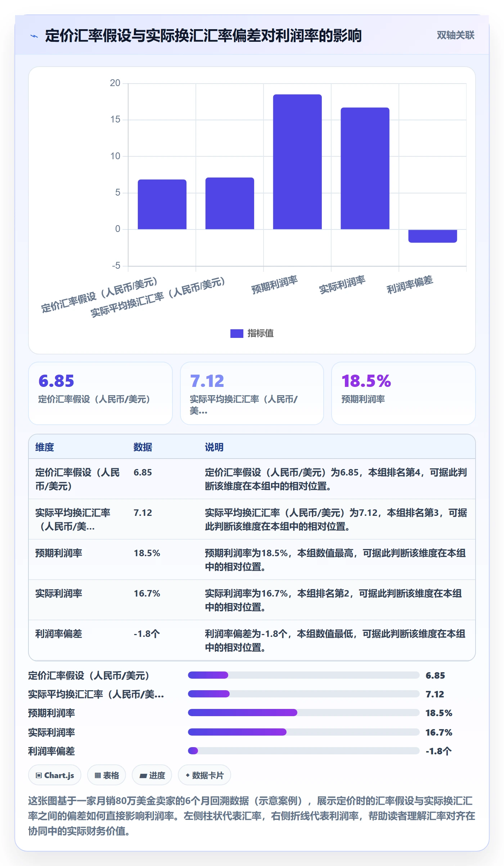Image resolution: width=504 pixels, height=866 pixels.
Task: Click progress value 16.7%
Action: coord(439,732)
